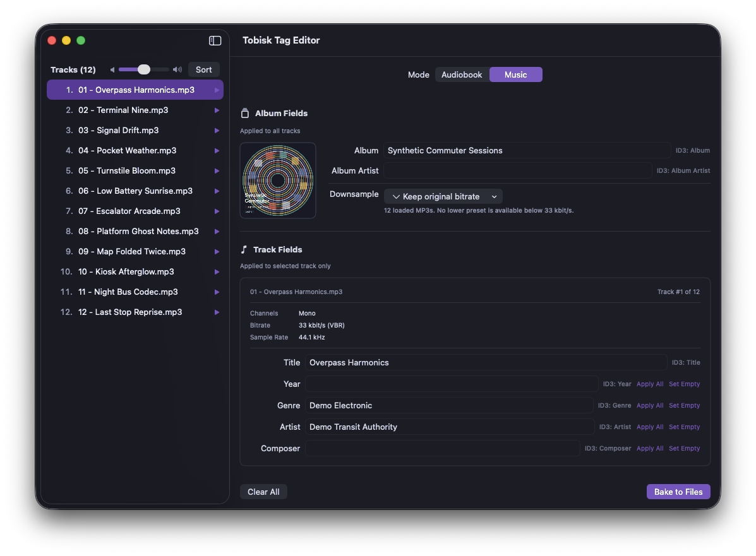Screen dimensions: 756x556
Task: Click the high volume speaker icon
Action: (x=177, y=70)
